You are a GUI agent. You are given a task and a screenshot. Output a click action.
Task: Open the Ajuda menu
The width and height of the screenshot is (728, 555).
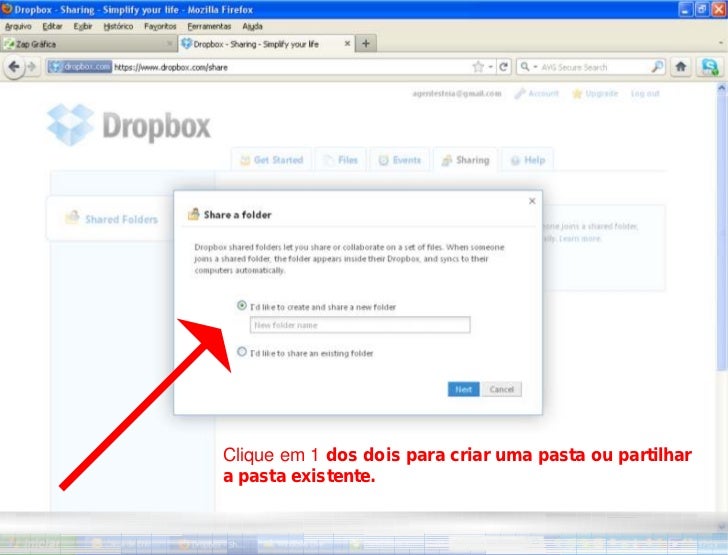[252, 26]
